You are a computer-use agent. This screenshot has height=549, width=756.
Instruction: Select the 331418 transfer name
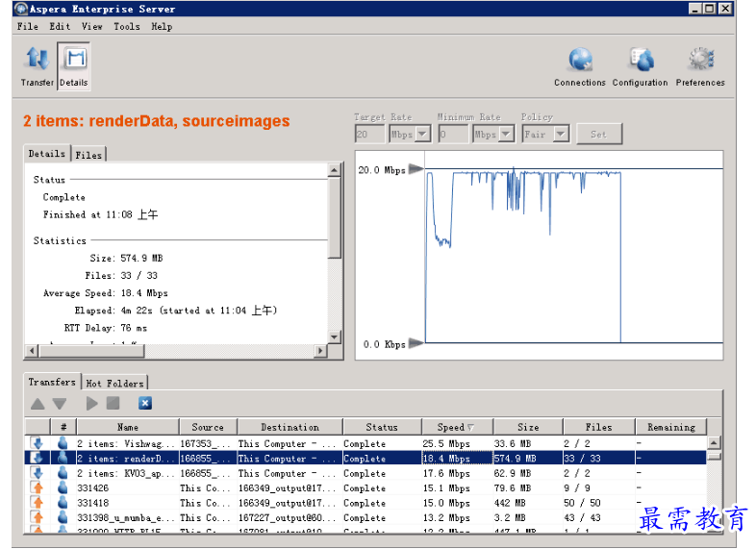(93, 503)
